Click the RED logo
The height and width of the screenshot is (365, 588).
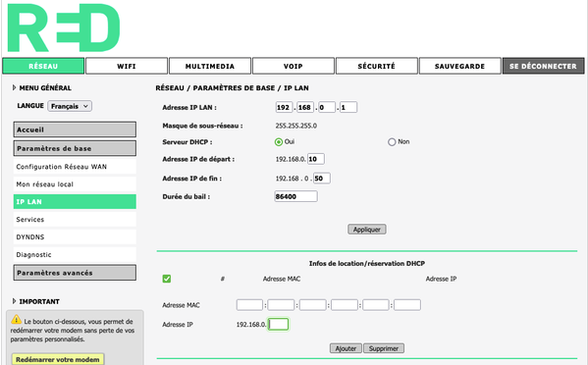[x=64, y=27]
